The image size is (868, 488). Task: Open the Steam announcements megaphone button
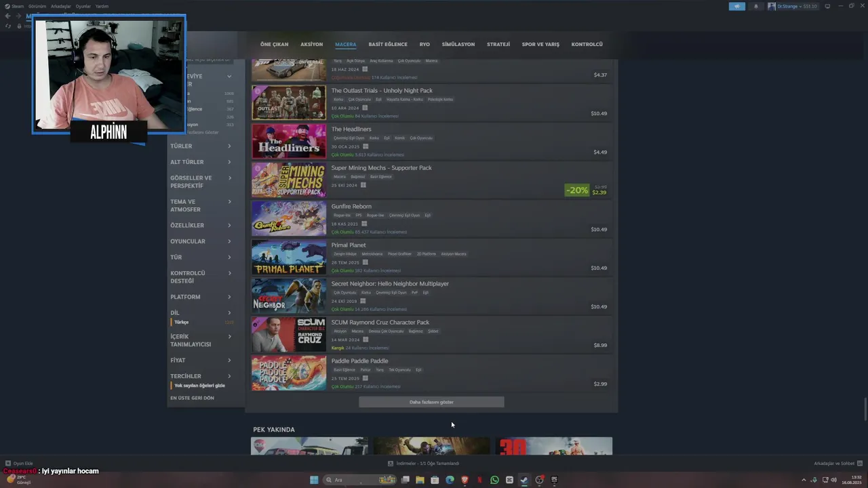coord(737,6)
